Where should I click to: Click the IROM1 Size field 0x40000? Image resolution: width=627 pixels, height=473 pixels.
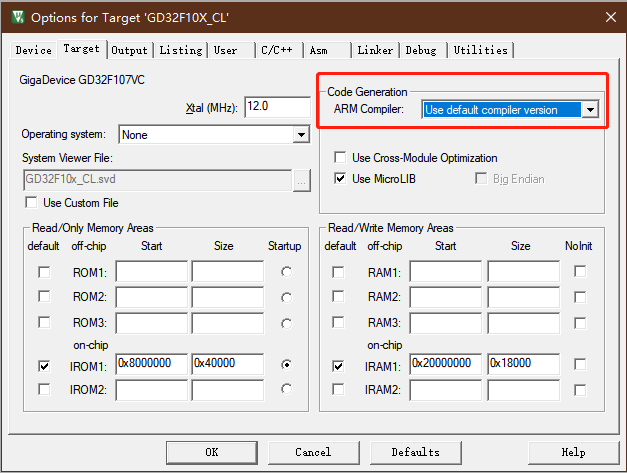point(228,364)
